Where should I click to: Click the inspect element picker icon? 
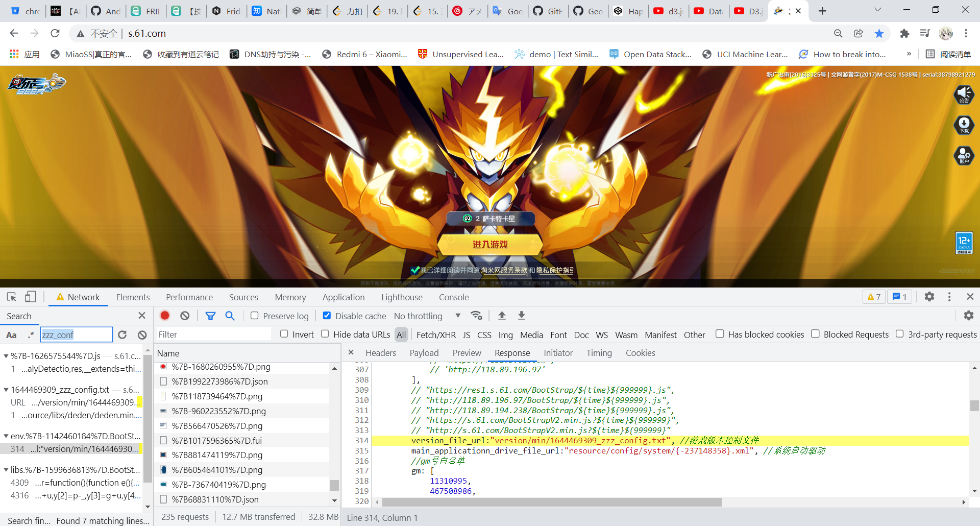pyautogui.click(x=12, y=297)
